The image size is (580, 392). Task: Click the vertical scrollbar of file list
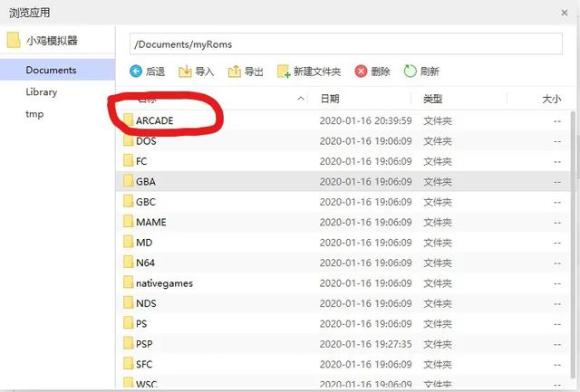574,245
